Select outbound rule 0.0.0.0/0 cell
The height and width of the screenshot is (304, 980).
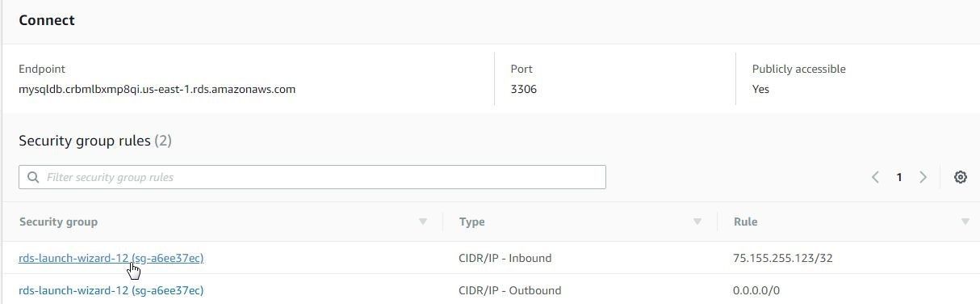[x=756, y=290]
